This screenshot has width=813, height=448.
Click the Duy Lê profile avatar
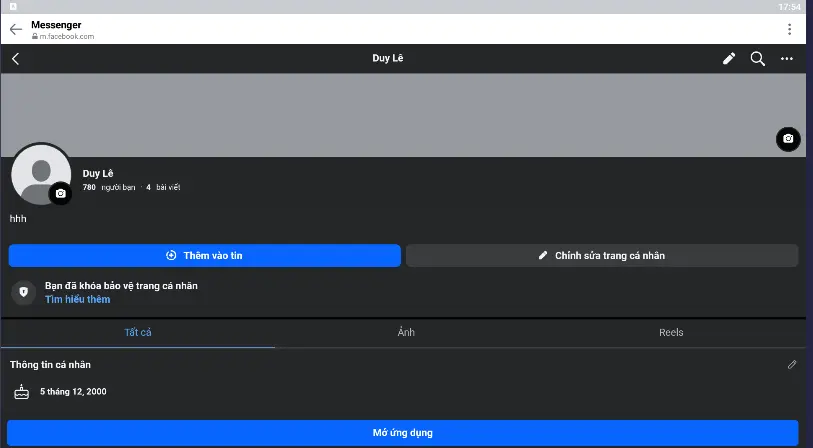(x=40, y=175)
